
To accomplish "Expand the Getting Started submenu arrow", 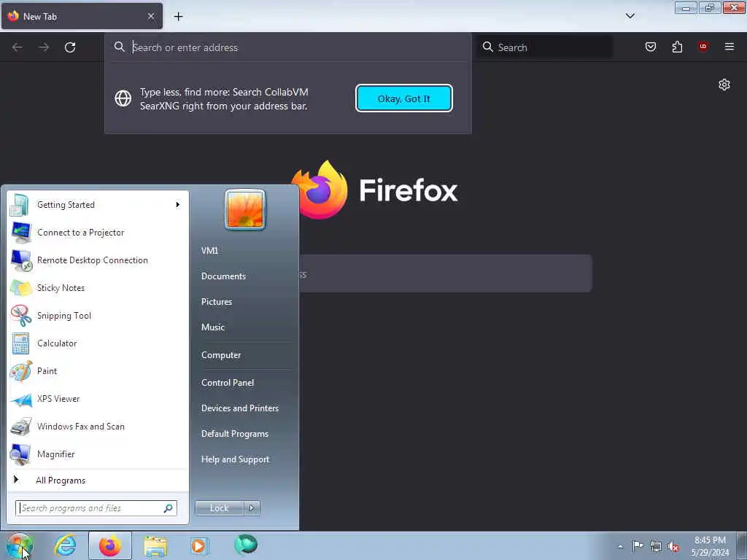I will (x=178, y=205).
